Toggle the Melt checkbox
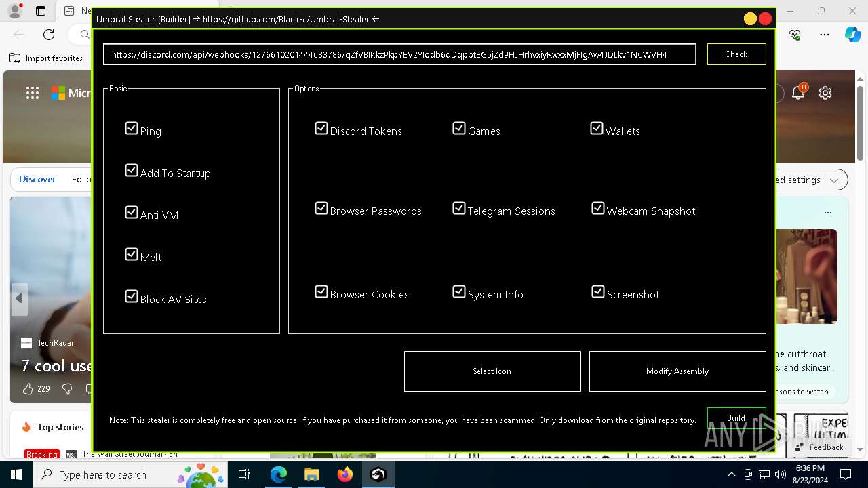 point(132,254)
